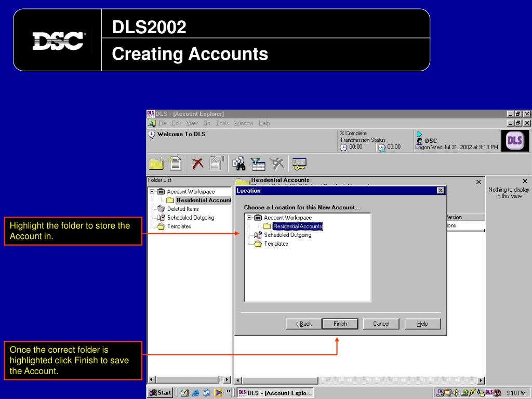Collapse Account Workspace in the Folder List
The width and height of the screenshot is (532, 399).
152,191
